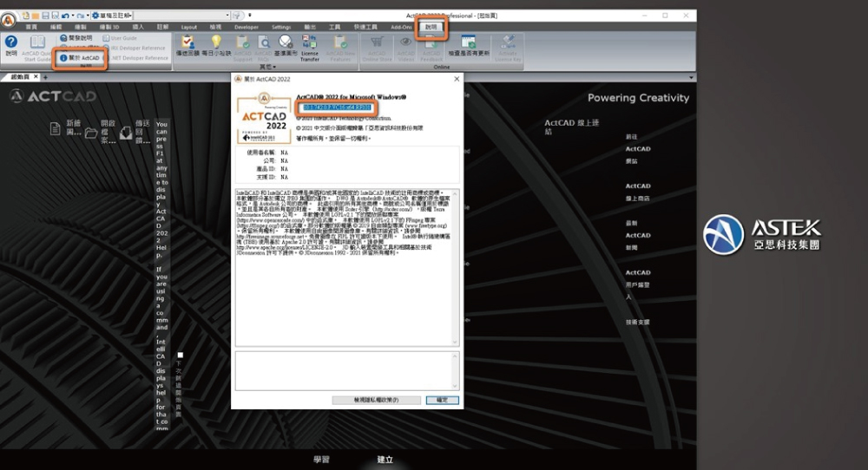Open the ActCAD 線上商店 link on start page
Image resolution: width=868 pixels, height=470 pixels.
pos(638,192)
